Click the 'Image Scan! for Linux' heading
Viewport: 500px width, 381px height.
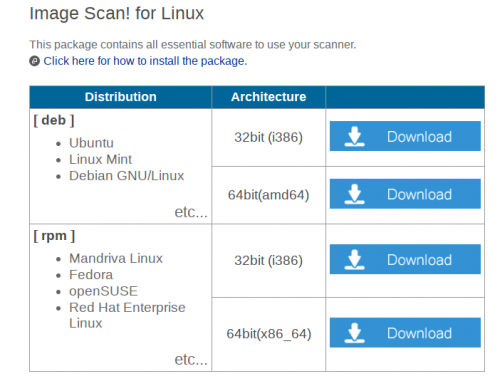(x=117, y=14)
